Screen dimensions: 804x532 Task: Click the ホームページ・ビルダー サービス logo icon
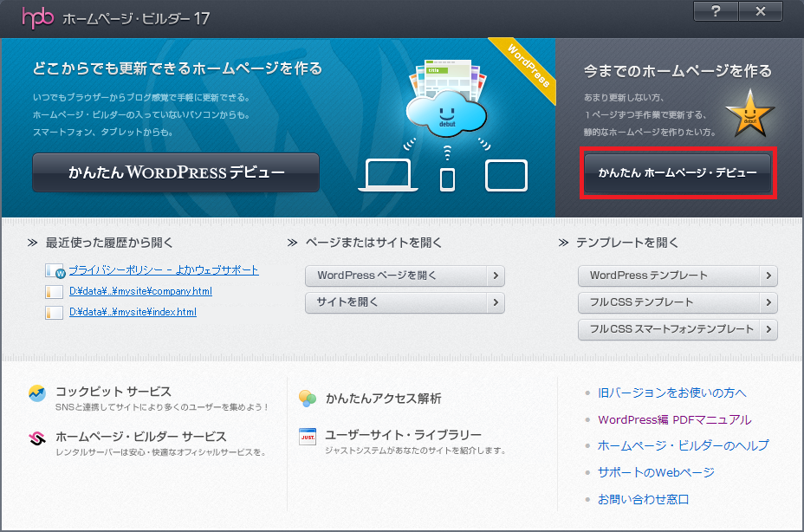(37, 438)
